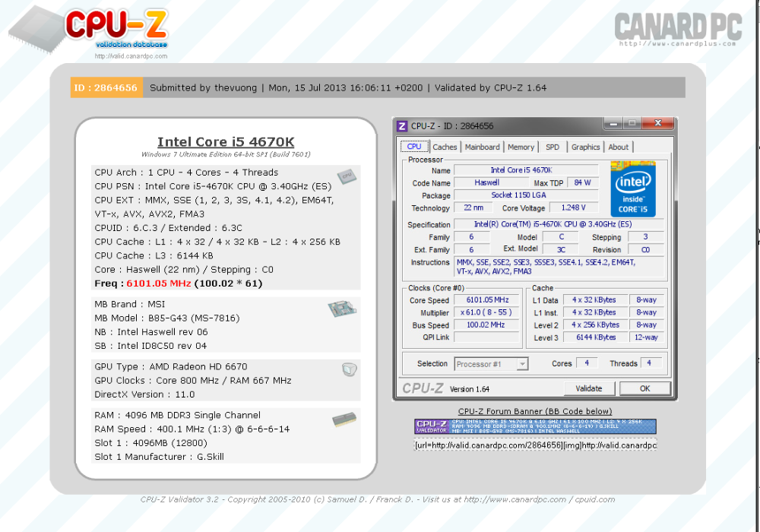760x532 pixels.
Task: Click the motherboard icon beside MB Brand
Action: (342, 308)
